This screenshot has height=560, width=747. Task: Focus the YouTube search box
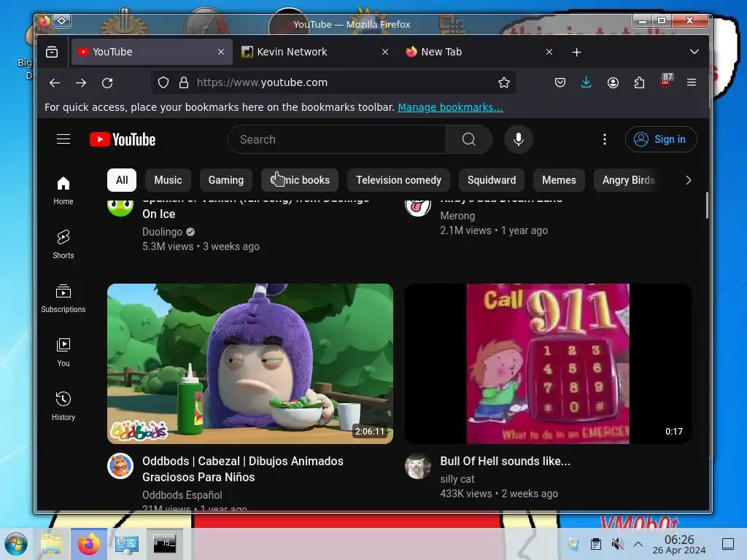(x=337, y=139)
